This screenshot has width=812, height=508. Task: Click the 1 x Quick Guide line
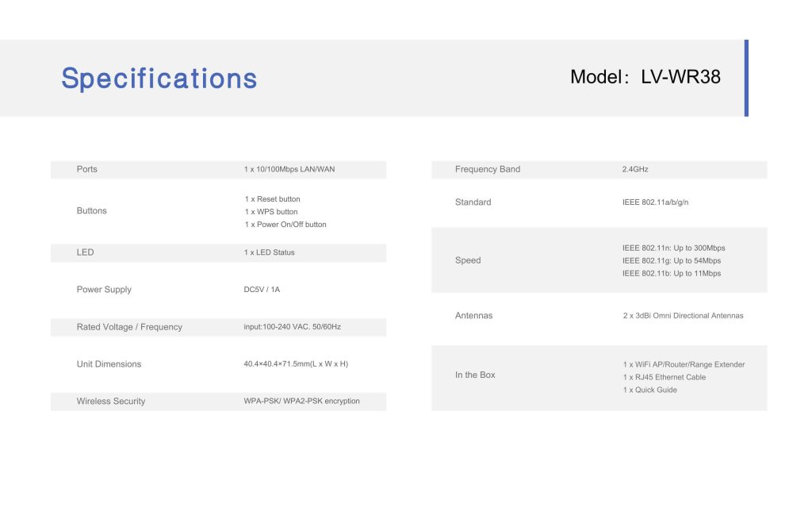tap(650, 391)
